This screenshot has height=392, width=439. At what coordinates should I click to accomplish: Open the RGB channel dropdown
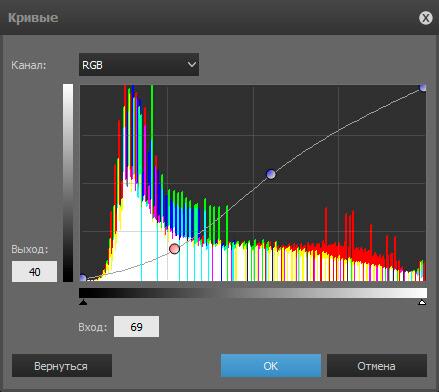(x=139, y=65)
